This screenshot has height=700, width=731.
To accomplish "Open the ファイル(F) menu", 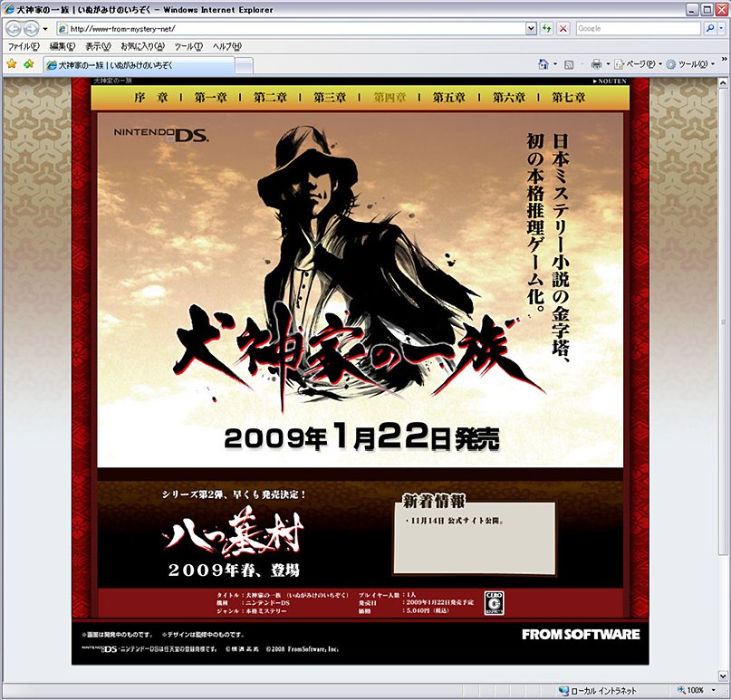I will click(24, 46).
